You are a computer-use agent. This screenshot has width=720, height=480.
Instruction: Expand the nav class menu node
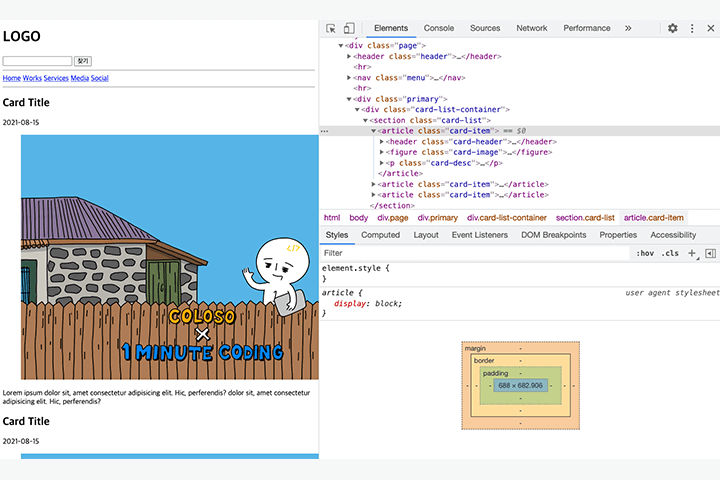pos(349,78)
